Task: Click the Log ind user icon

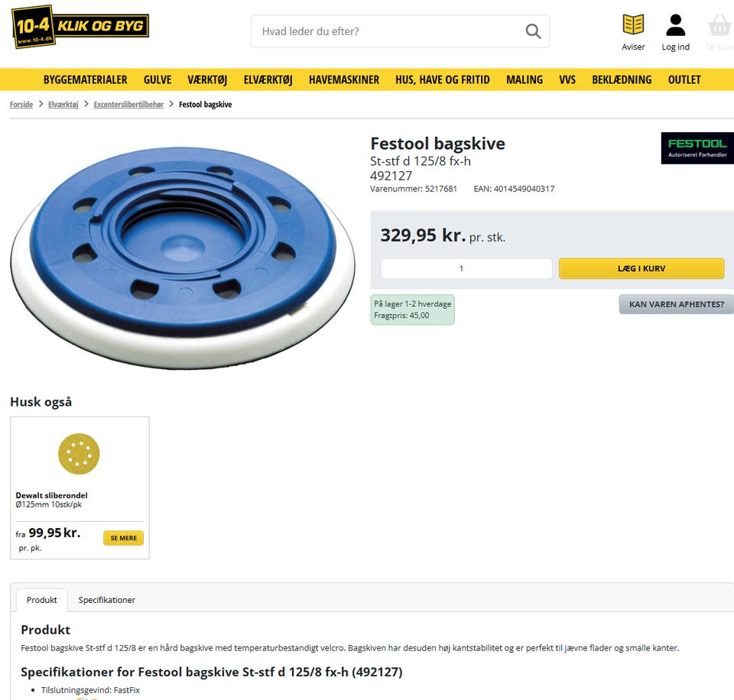Action: click(x=675, y=25)
